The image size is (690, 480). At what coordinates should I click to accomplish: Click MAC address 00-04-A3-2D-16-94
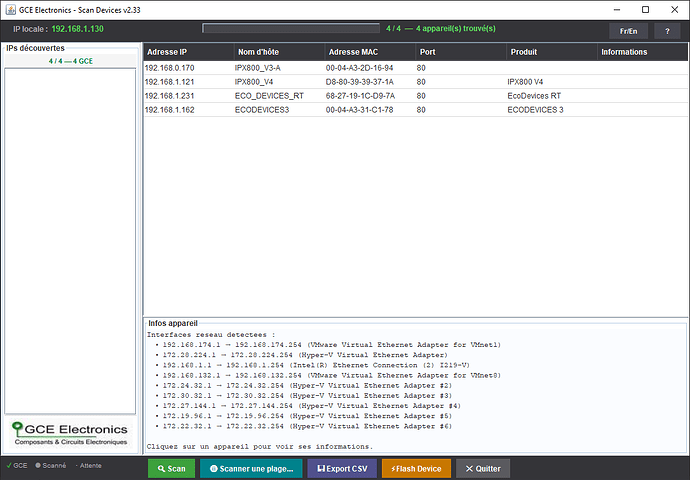click(x=360, y=68)
